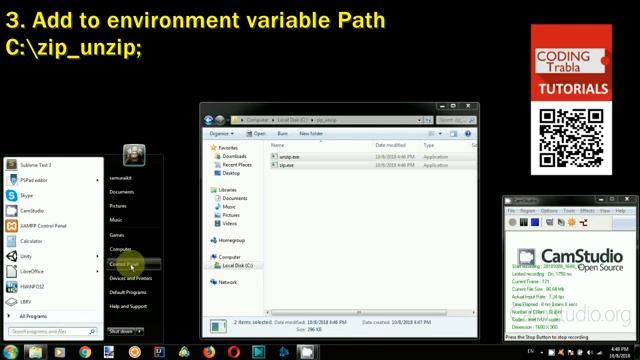Click New folder in Explorer toolbar
This screenshot has height=360, width=640.
(311, 133)
